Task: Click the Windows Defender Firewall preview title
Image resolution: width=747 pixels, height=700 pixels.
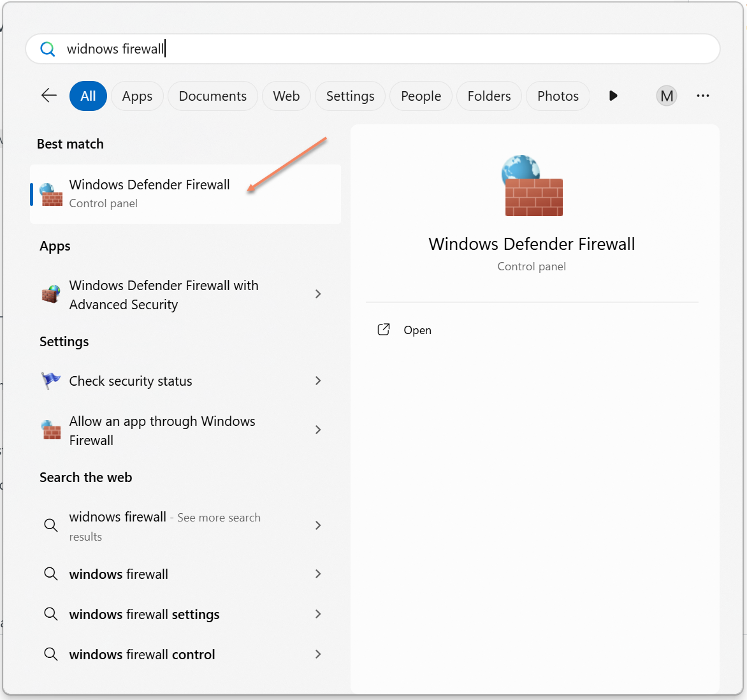Action: (x=532, y=244)
